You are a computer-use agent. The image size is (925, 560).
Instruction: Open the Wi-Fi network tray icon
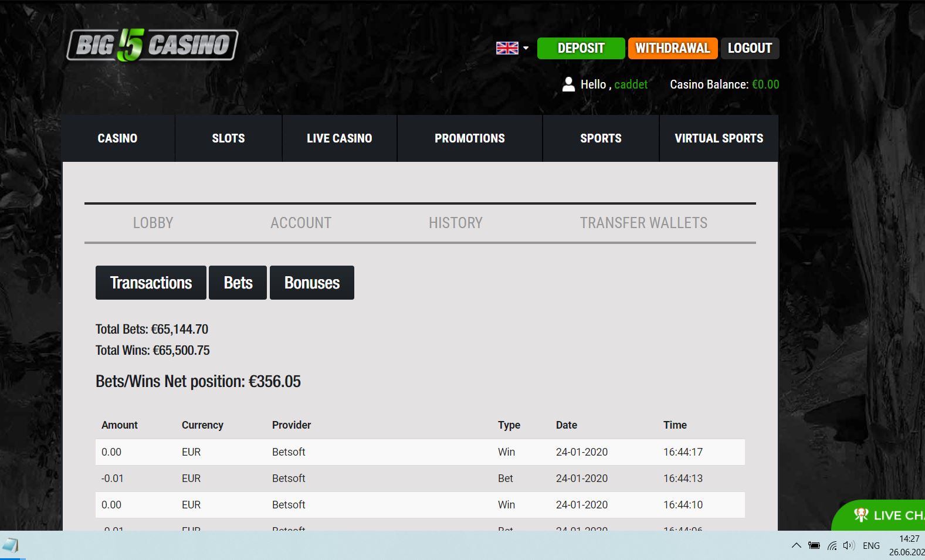click(832, 545)
